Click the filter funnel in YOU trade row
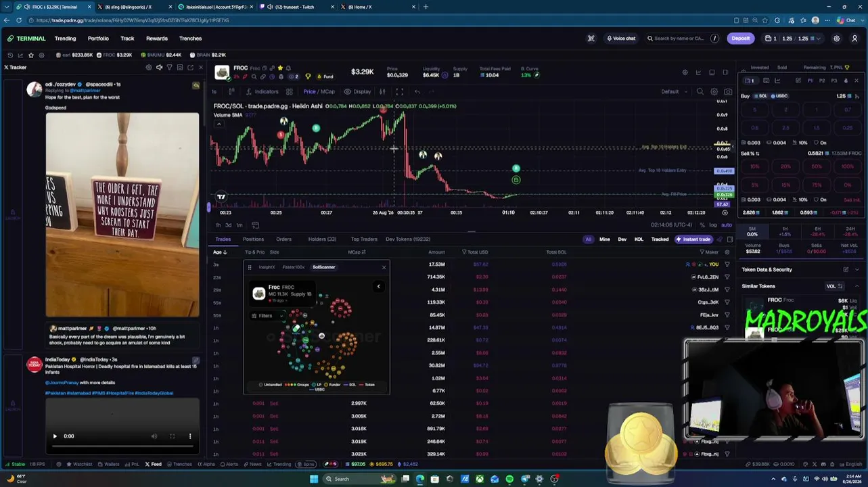868x487 pixels. click(727, 264)
